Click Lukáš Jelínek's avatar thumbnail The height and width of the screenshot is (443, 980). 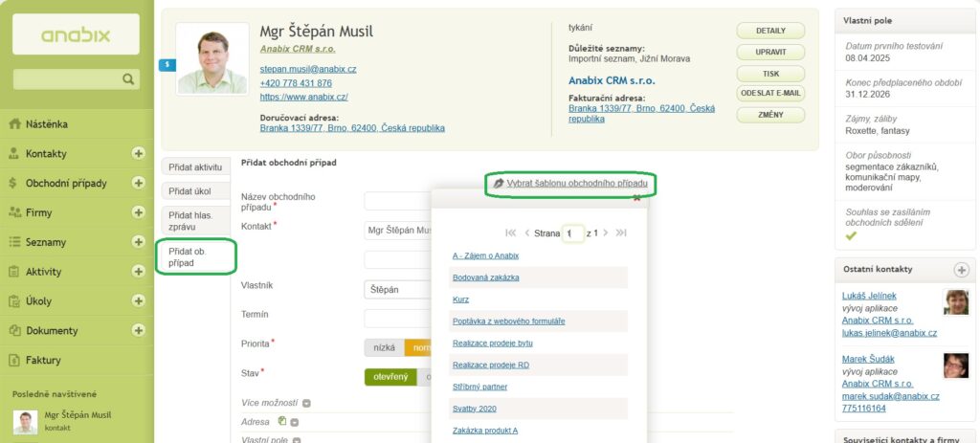[956, 302]
